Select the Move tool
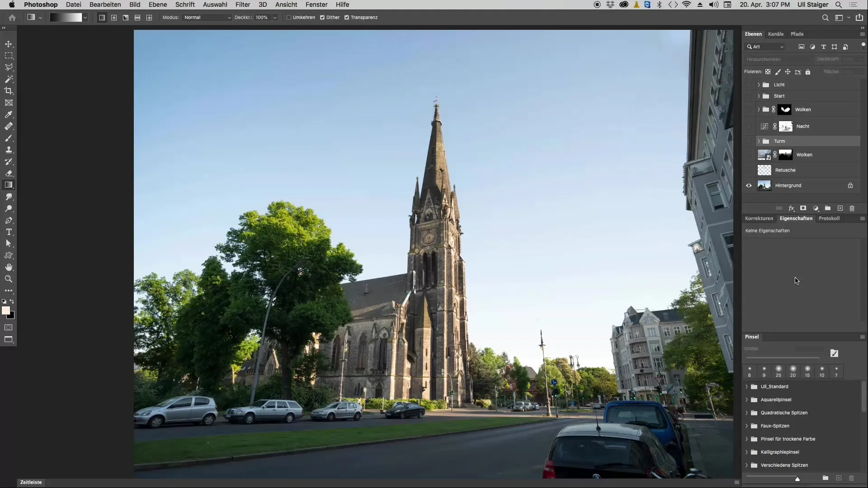This screenshot has height=488, width=868. click(9, 44)
